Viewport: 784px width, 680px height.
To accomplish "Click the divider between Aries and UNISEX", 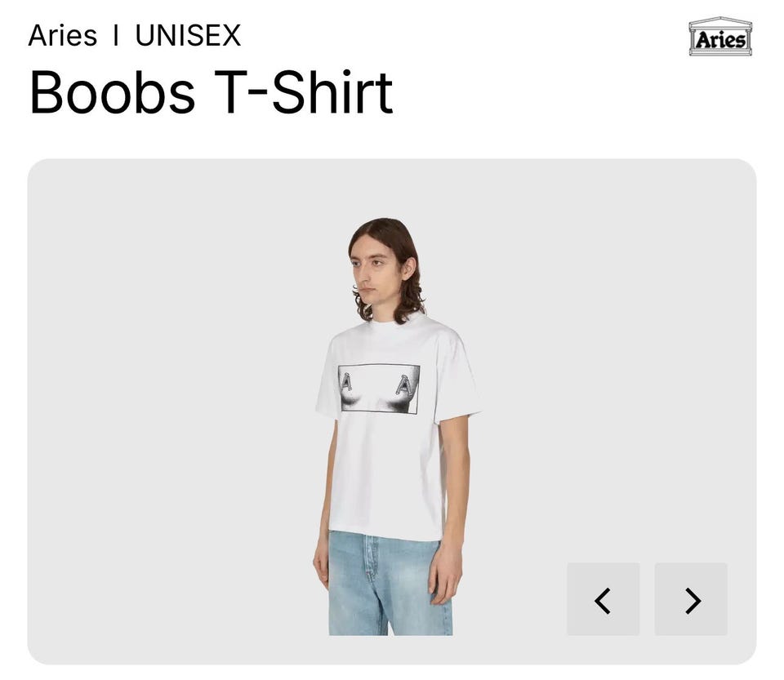I will (x=116, y=35).
